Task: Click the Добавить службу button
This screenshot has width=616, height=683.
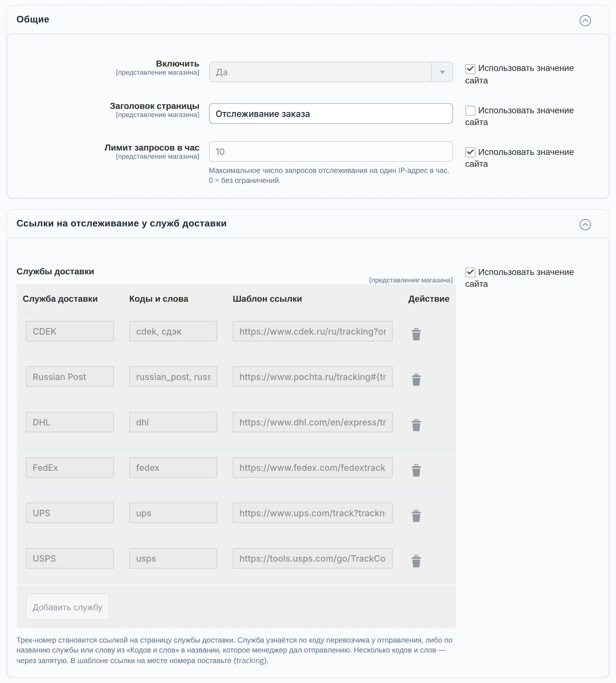Action: tap(68, 607)
